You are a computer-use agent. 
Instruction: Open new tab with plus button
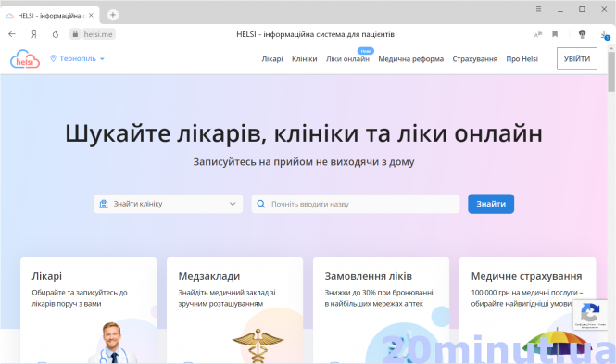pos(113,15)
